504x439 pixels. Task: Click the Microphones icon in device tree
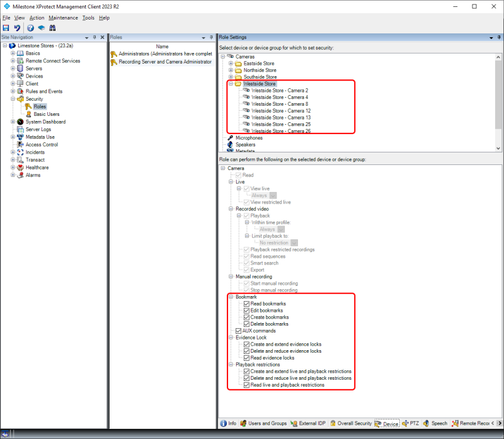230,138
